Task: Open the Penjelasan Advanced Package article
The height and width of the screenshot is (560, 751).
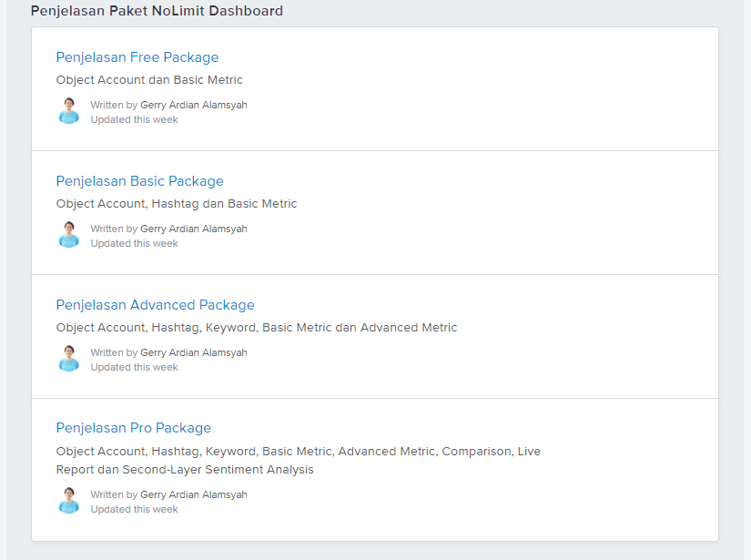Action: pyautogui.click(x=155, y=305)
